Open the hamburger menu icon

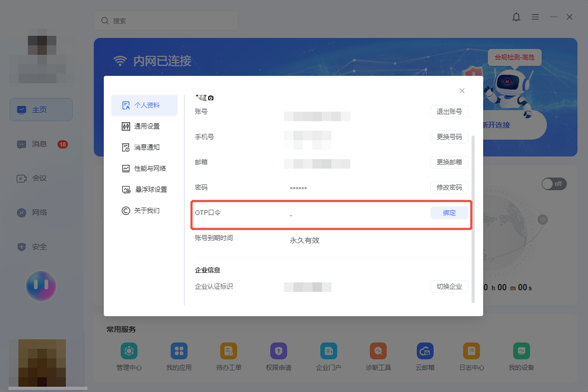click(x=535, y=17)
